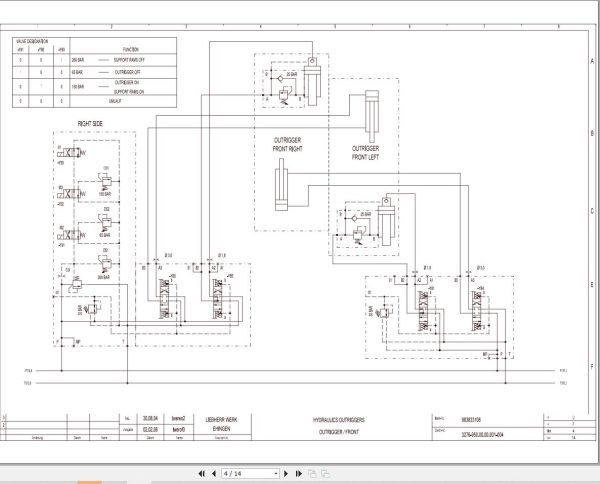Click grid row letter A on right margin
The image size is (600, 484).
pyautogui.click(x=592, y=61)
